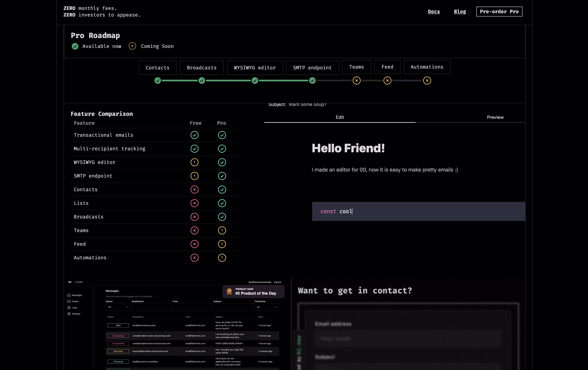Select the Edit tab

coord(340,117)
